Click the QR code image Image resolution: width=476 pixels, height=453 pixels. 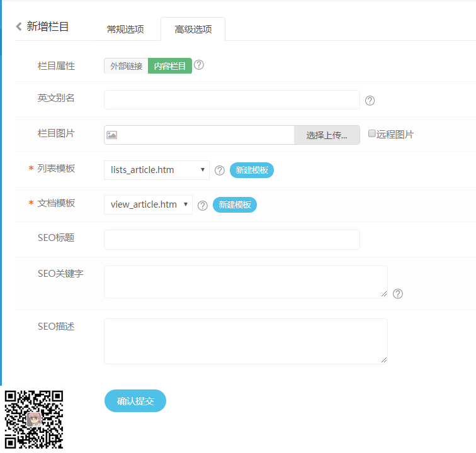click(34, 420)
